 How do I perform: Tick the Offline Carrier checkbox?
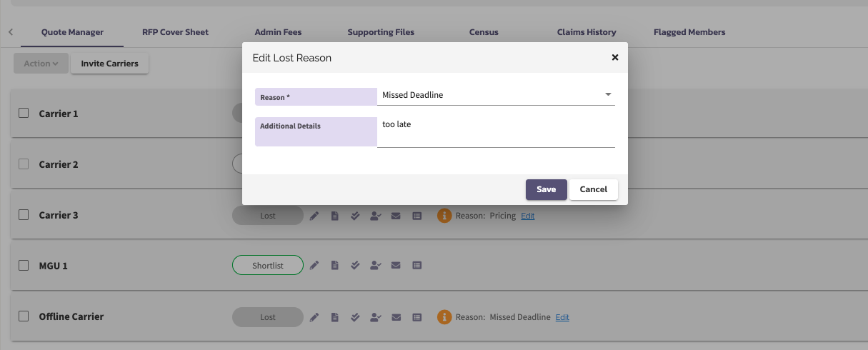[24, 316]
